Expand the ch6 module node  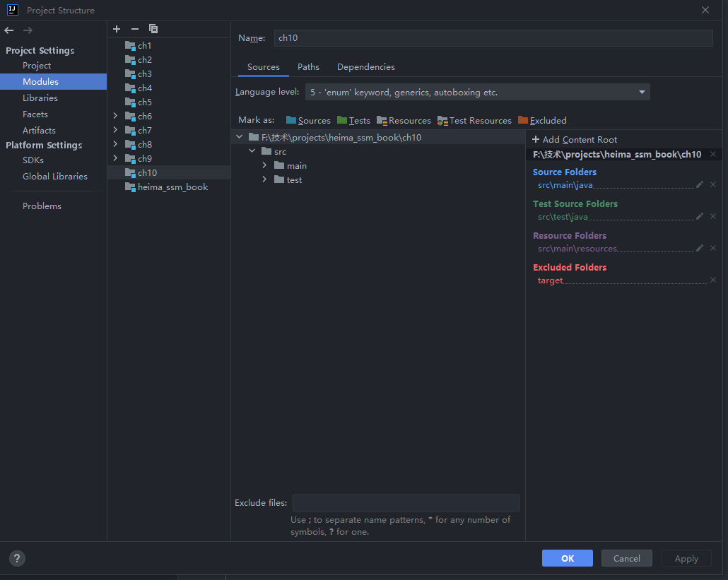[x=115, y=116]
